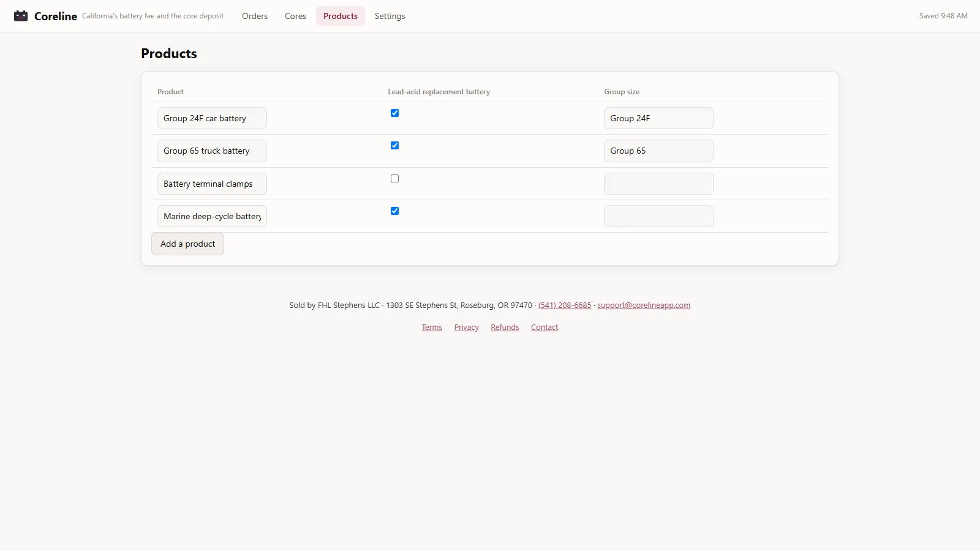Click the Saved 9:48 AM status text
The width and height of the screenshot is (980, 551).
tap(943, 16)
